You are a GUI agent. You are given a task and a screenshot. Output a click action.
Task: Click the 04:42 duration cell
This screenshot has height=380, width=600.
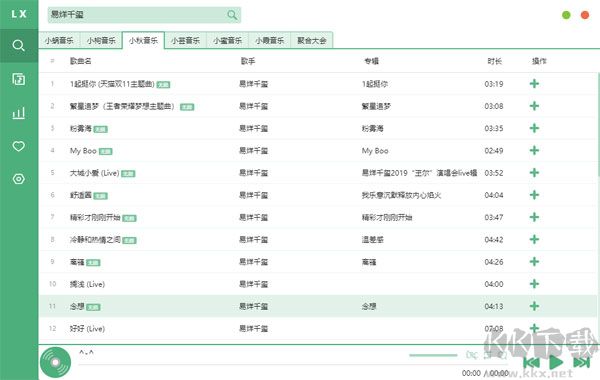pos(494,240)
